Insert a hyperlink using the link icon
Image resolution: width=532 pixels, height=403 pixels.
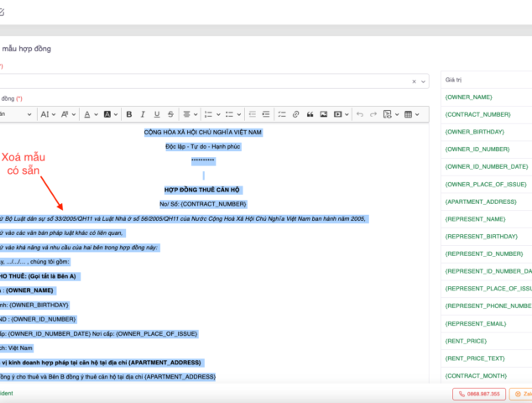tap(295, 114)
